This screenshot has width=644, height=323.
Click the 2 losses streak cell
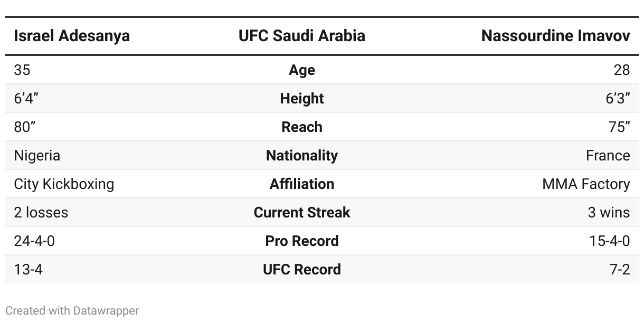[x=41, y=213]
